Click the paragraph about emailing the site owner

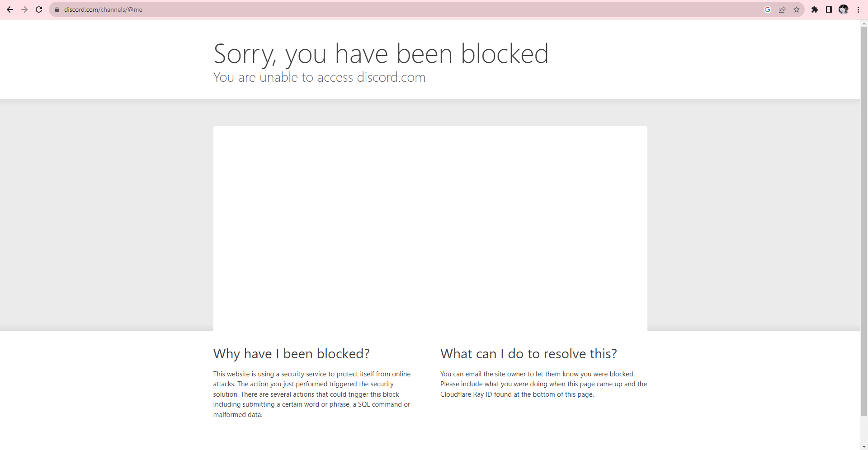pyautogui.click(x=543, y=384)
